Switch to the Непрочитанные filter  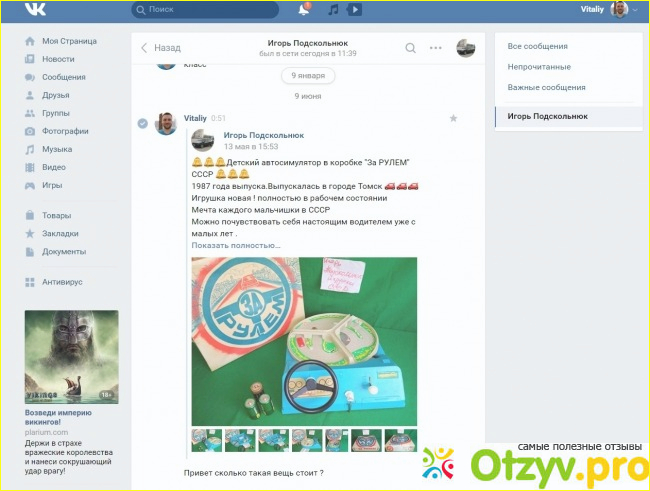tap(539, 67)
